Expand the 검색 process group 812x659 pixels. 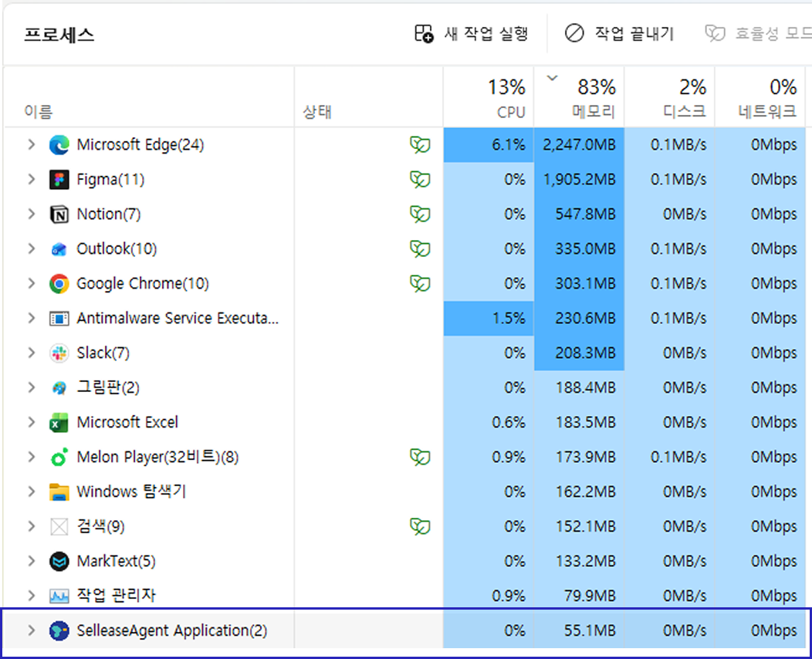(x=31, y=526)
